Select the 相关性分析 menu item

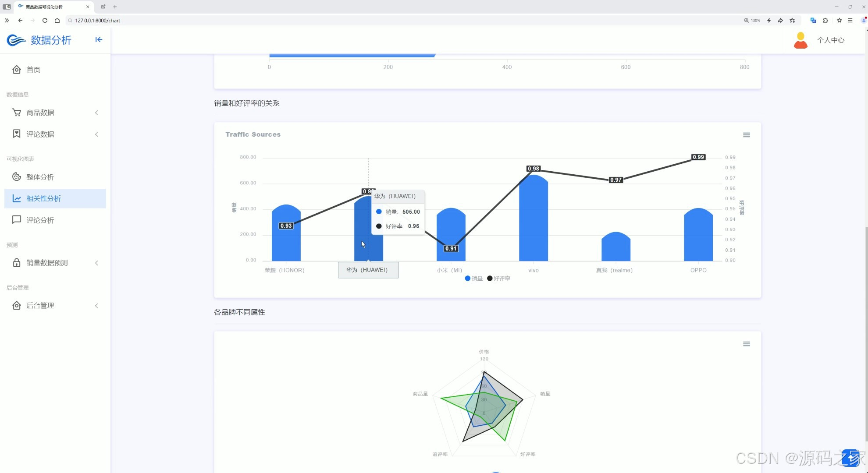click(x=43, y=198)
